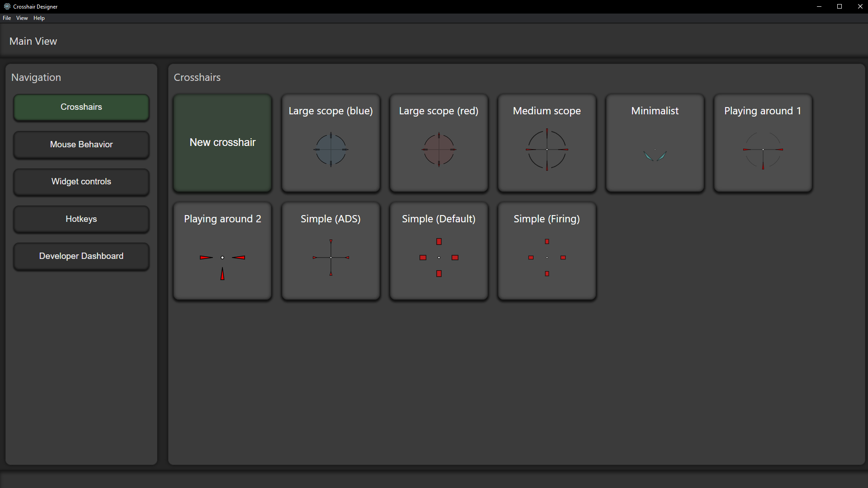The image size is (868, 488).
Task: Go to the Crosshairs navigation section
Action: pos(81,107)
